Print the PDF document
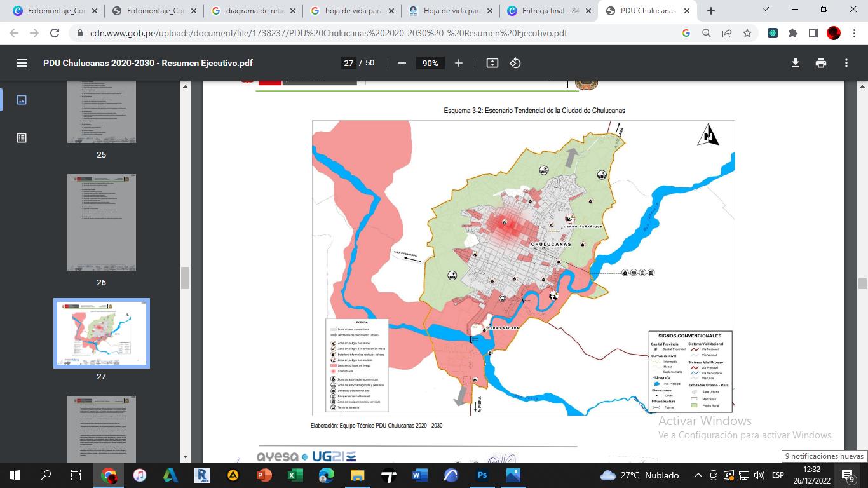This screenshot has height=488, width=868. click(821, 63)
